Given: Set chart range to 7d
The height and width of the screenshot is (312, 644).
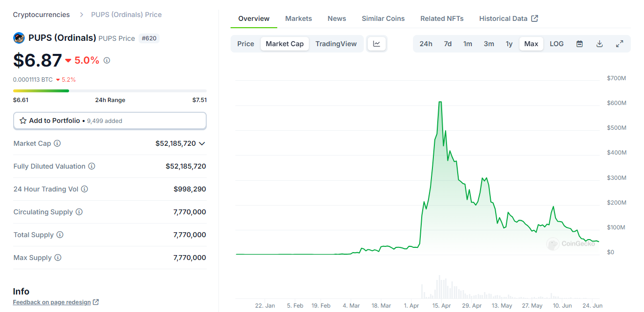Looking at the screenshot, I should point(447,44).
